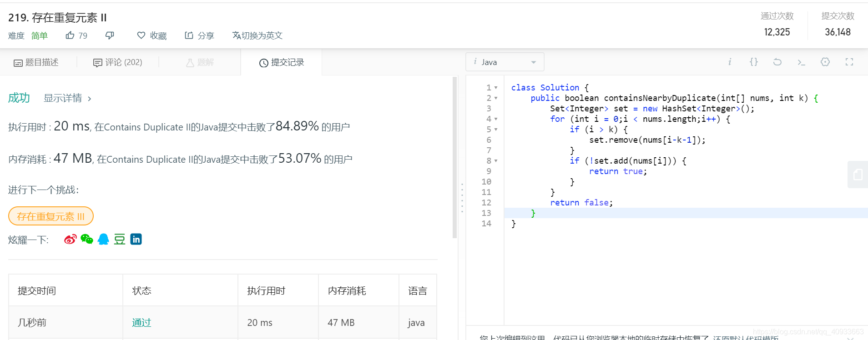
Task: Click the editor info 'i' icon
Action: [x=730, y=62]
